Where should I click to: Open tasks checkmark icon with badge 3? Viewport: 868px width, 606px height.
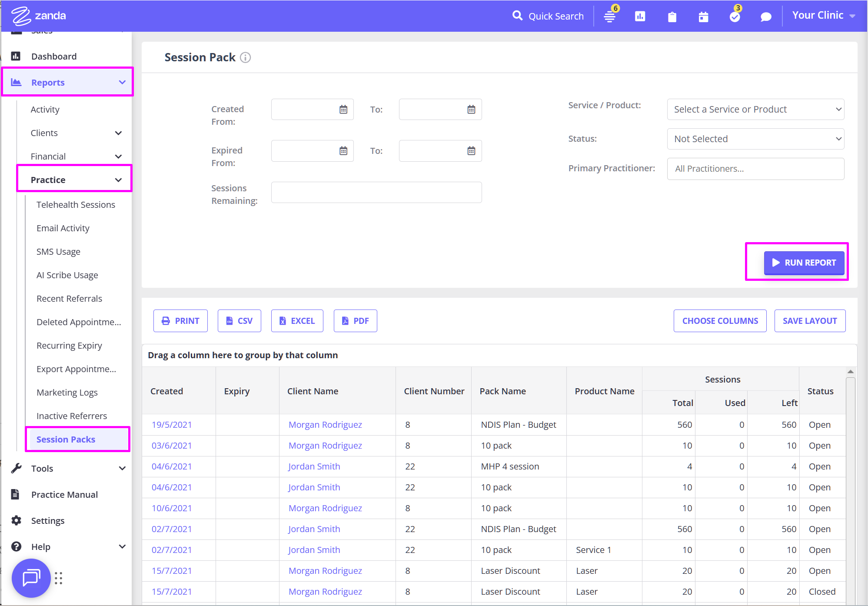(735, 17)
